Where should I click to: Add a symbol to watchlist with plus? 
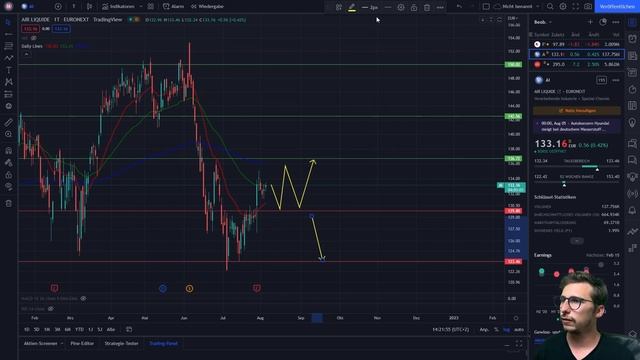point(590,22)
